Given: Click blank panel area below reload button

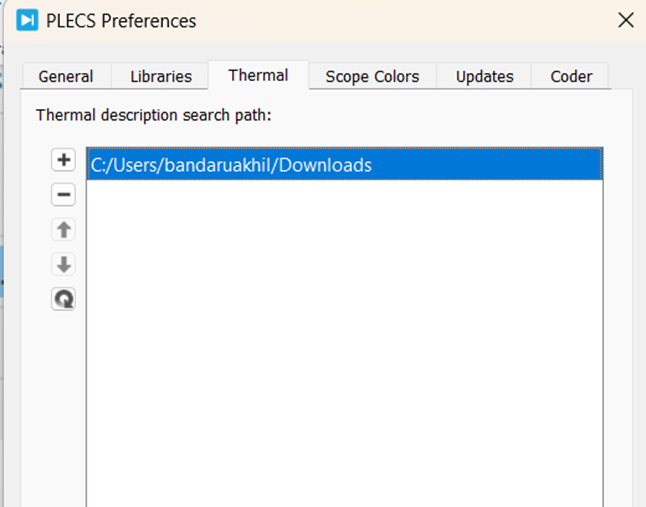Looking at the screenshot, I should pos(64,400).
